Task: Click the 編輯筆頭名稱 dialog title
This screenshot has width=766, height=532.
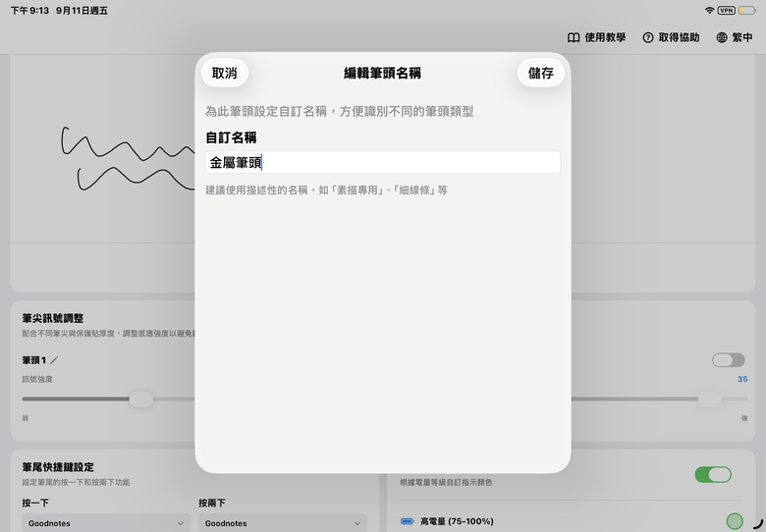Action: coord(383,74)
